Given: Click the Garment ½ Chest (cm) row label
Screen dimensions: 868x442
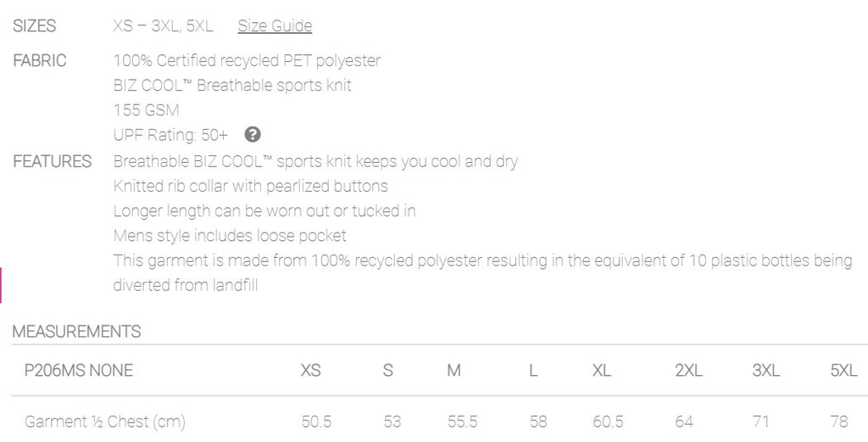Looking at the screenshot, I should click(x=105, y=422).
